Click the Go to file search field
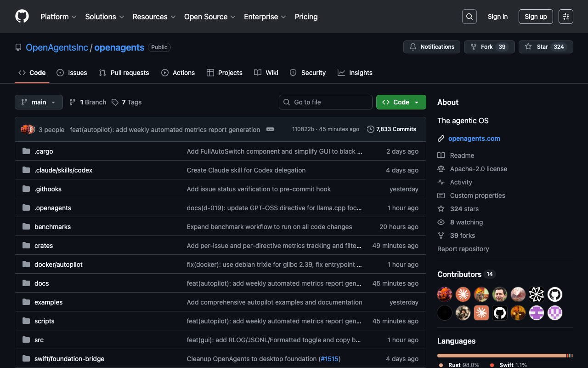Viewport: 588px width, 368px height. (x=326, y=102)
